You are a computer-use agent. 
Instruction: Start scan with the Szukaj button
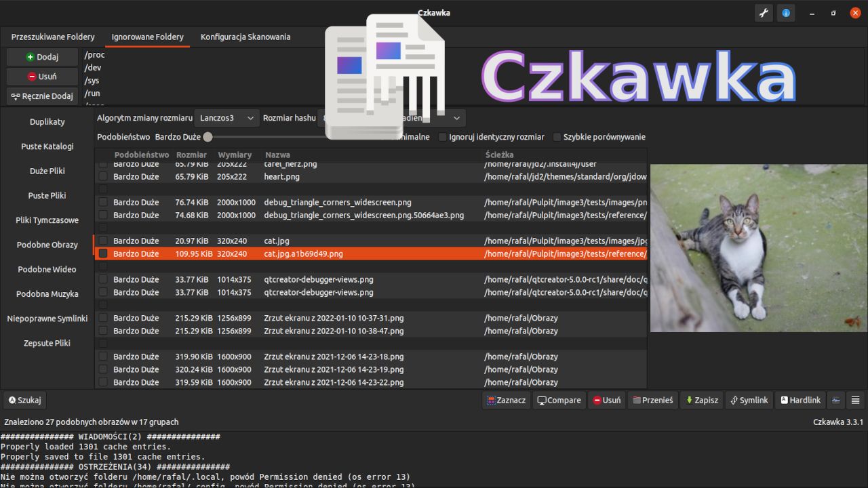click(x=24, y=400)
